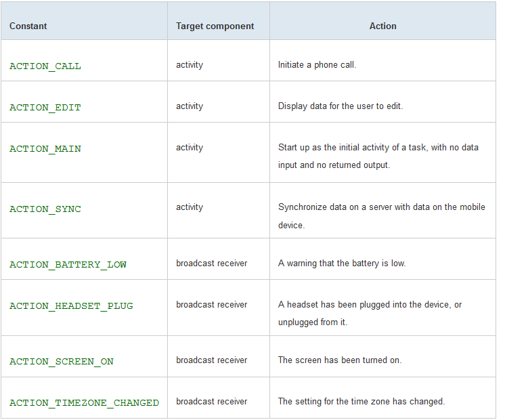Image resolution: width=505 pixels, height=420 pixels.
Task: Click 'A headset has been plugged' description
Action: point(370,314)
